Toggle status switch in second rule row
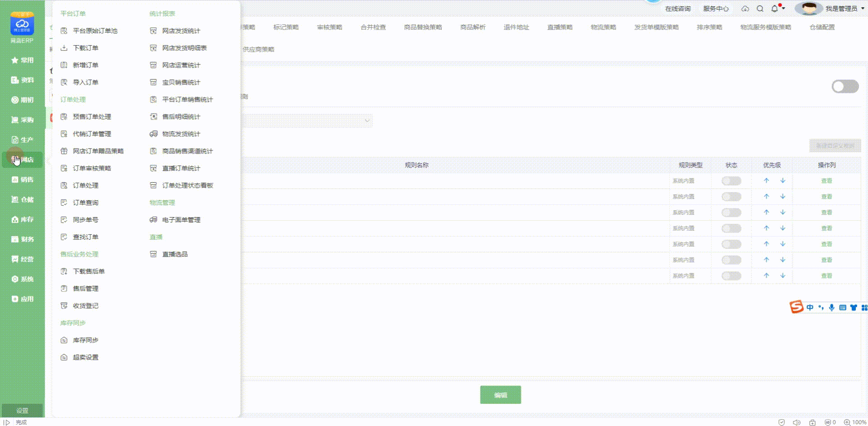The width and height of the screenshot is (868, 426). tap(731, 197)
